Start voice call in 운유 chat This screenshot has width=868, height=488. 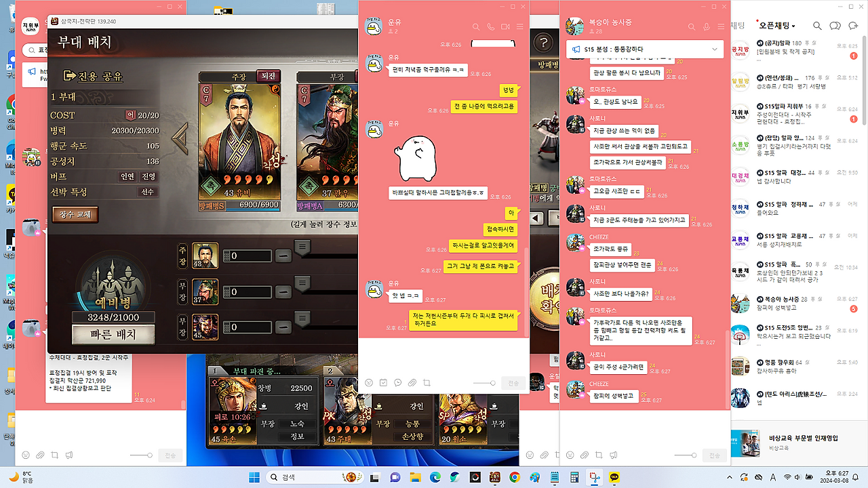coord(491,26)
